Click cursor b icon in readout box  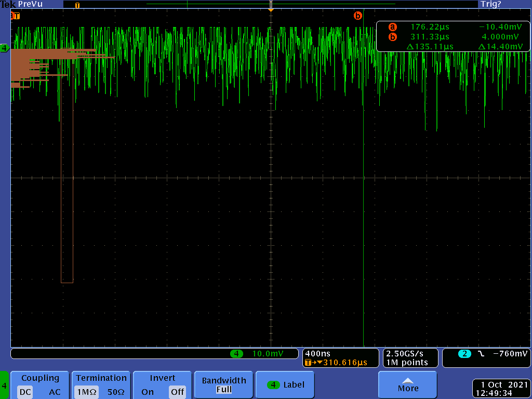click(392, 37)
